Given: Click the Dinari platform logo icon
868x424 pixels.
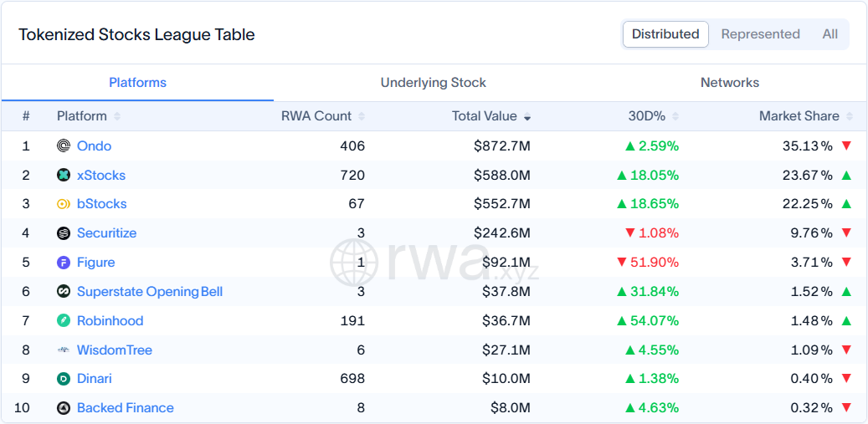Looking at the screenshot, I should [x=64, y=379].
